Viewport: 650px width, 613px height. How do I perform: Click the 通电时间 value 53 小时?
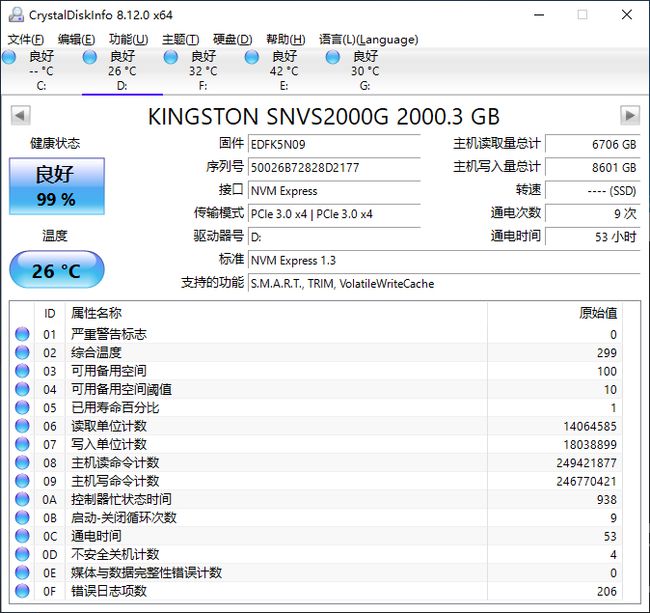click(593, 237)
